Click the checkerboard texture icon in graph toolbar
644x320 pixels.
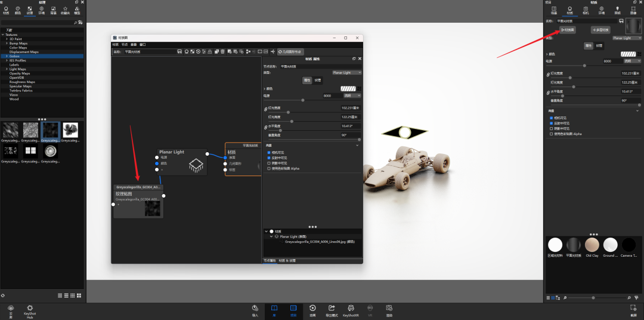(x=192, y=51)
